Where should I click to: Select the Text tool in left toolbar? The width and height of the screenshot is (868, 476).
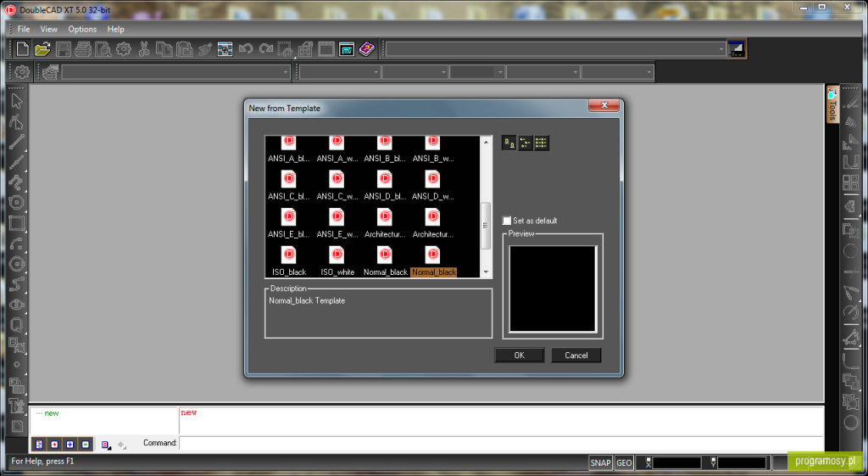[x=16, y=406]
